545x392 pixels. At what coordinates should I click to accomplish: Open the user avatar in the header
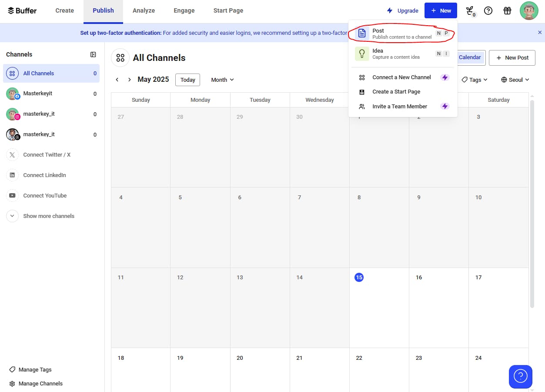coord(529,10)
